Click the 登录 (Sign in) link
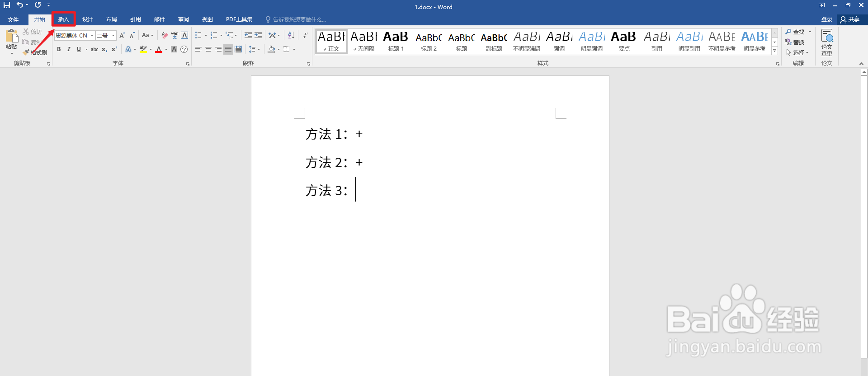Screen dimensions: 868x376 [827, 19]
